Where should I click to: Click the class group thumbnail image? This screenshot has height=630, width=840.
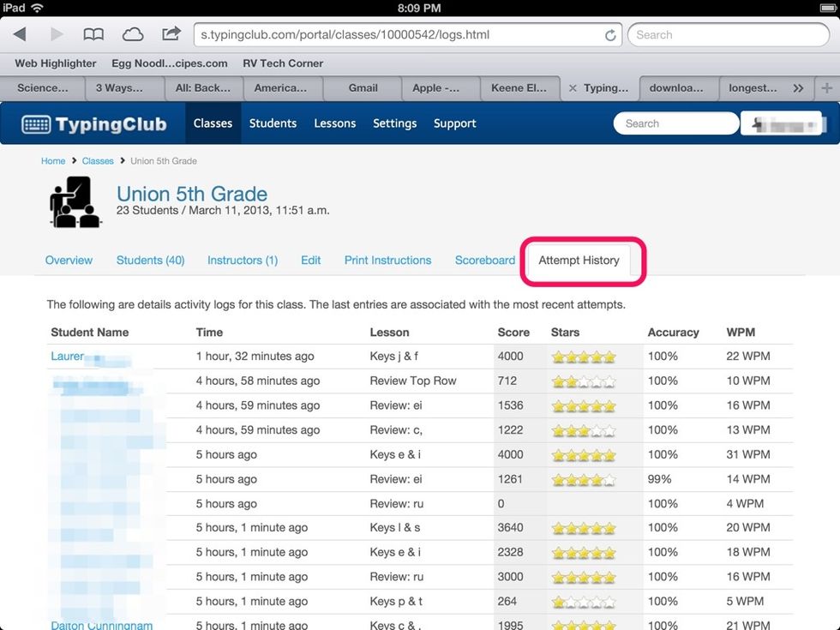(x=75, y=202)
